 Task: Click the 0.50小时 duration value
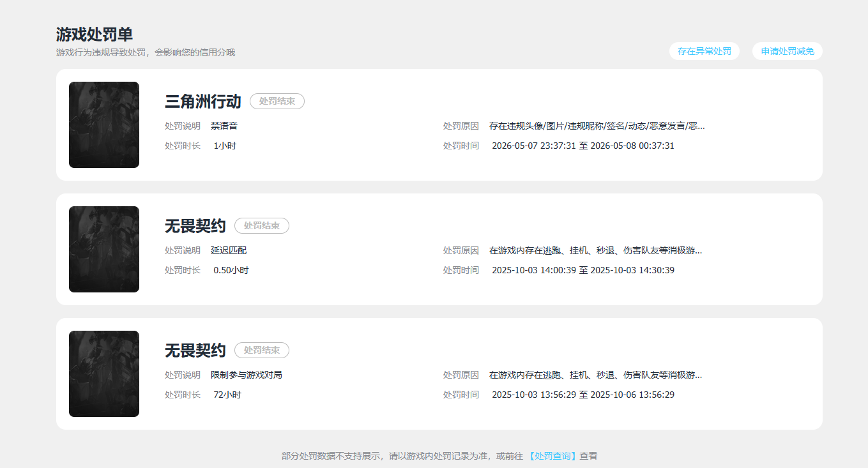point(231,270)
